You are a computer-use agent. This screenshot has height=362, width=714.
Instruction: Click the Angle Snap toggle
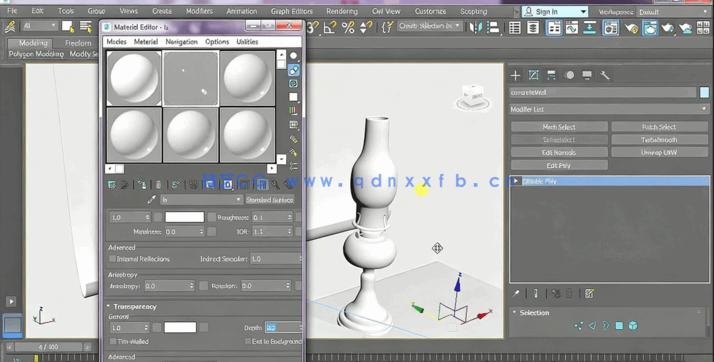click(330, 28)
